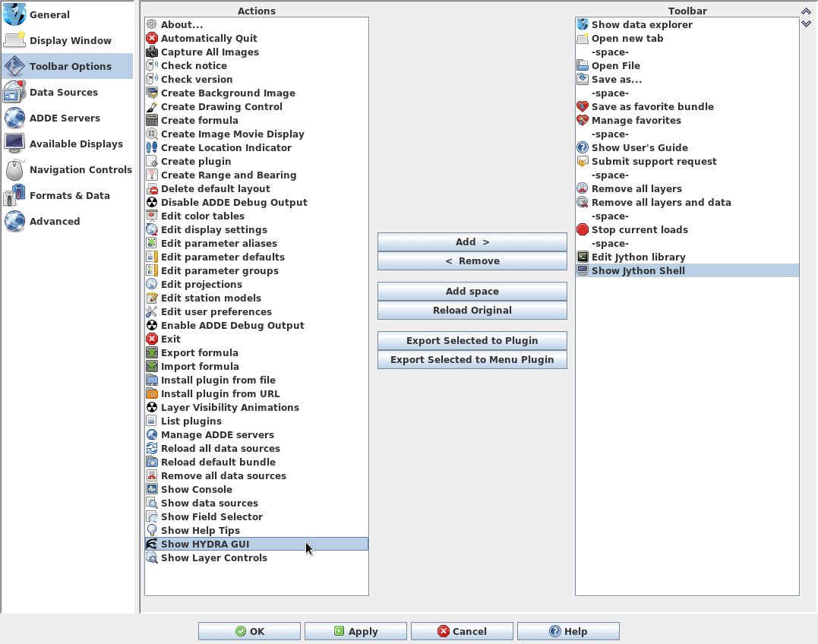This screenshot has width=818, height=644.
Task: Click the icon for Show data explorer
Action: click(583, 24)
